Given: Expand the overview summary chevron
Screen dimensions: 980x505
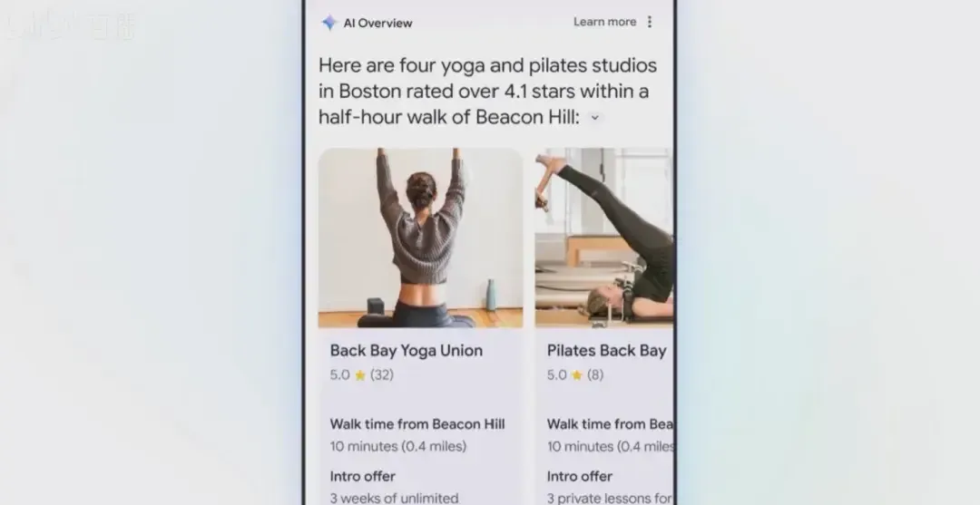Looking at the screenshot, I should [x=594, y=117].
